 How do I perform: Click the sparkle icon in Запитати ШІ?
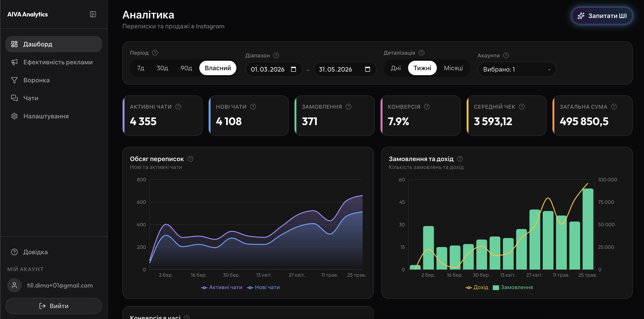581,16
